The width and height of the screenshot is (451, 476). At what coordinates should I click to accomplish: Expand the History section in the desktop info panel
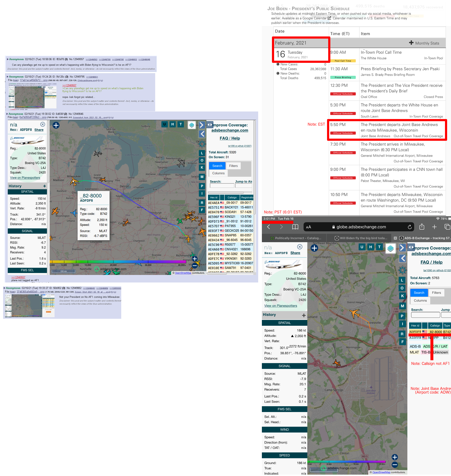tap(44, 186)
